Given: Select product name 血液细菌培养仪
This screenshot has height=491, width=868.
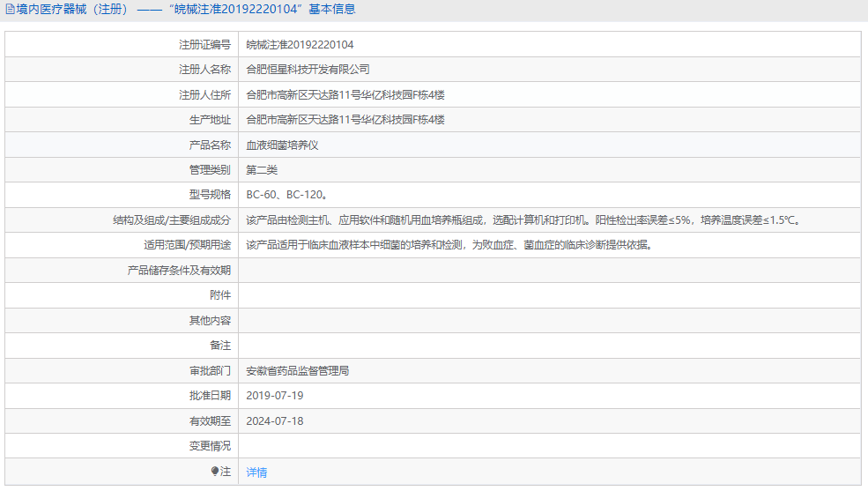Looking at the screenshot, I should point(282,145).
